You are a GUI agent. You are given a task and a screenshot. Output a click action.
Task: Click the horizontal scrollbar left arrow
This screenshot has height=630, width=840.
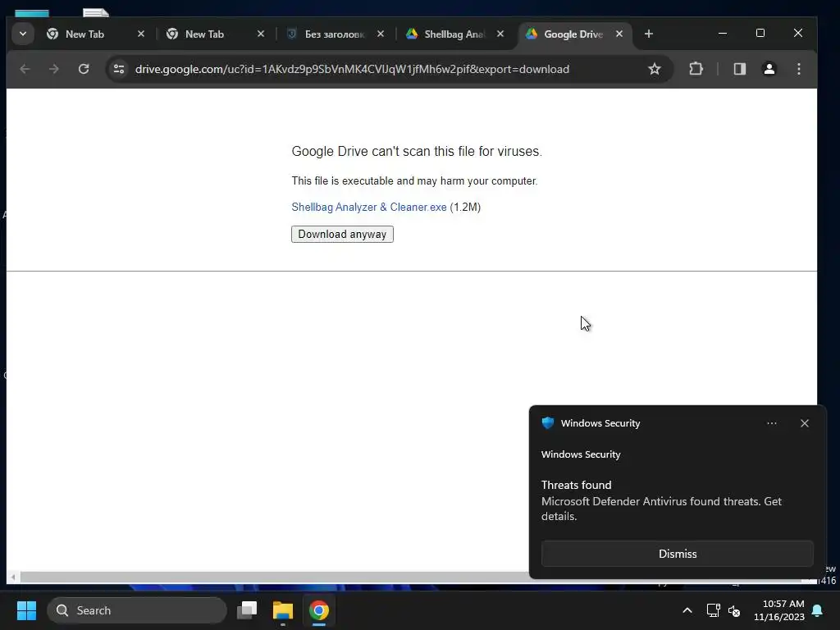click(13, 577)
